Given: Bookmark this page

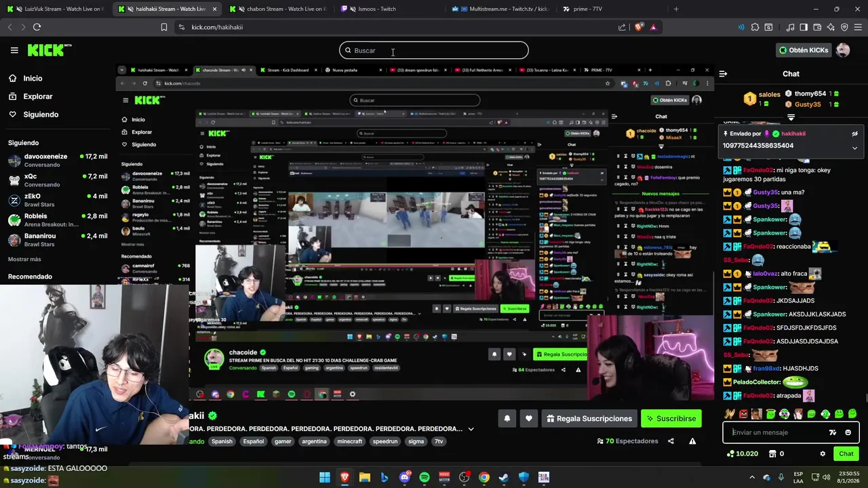Looking at the screenshot, I should (x=163, y=27).
